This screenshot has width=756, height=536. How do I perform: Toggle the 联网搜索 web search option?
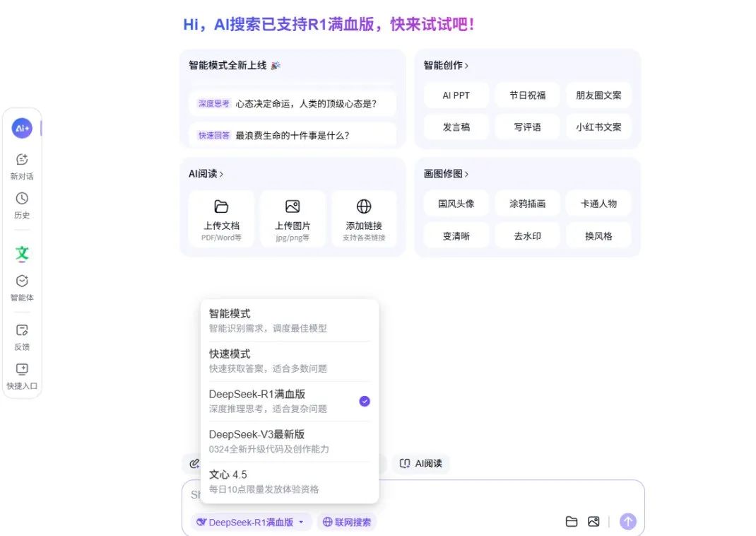347,522
